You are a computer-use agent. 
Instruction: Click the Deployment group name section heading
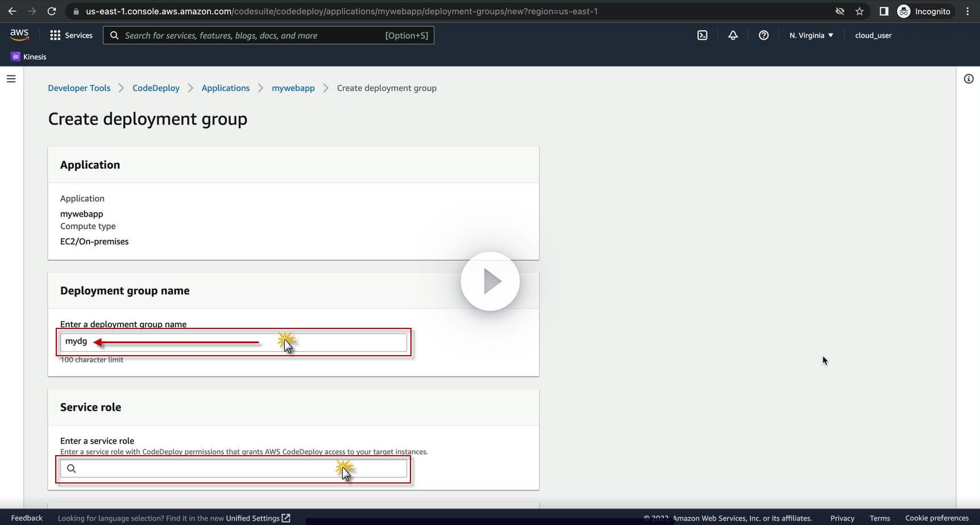(125, 291)
